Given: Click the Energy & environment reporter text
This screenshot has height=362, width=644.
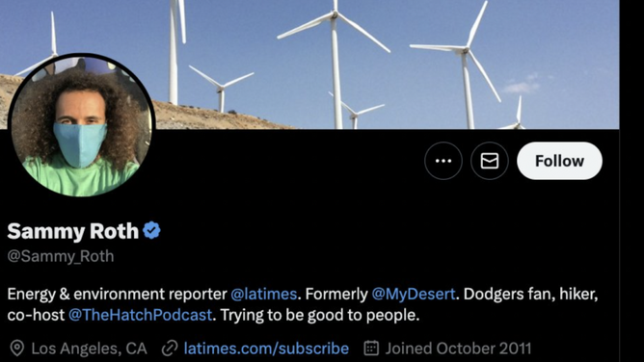Looking at the screenshot, I should pyautogui.click(x=117, y=294).
